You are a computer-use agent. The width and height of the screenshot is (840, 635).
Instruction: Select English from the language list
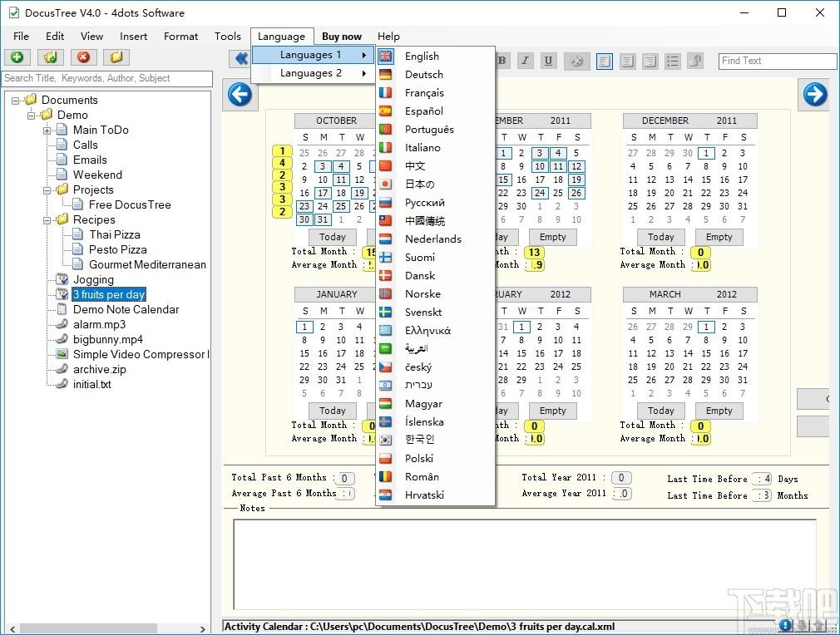(x=435, y=56)
